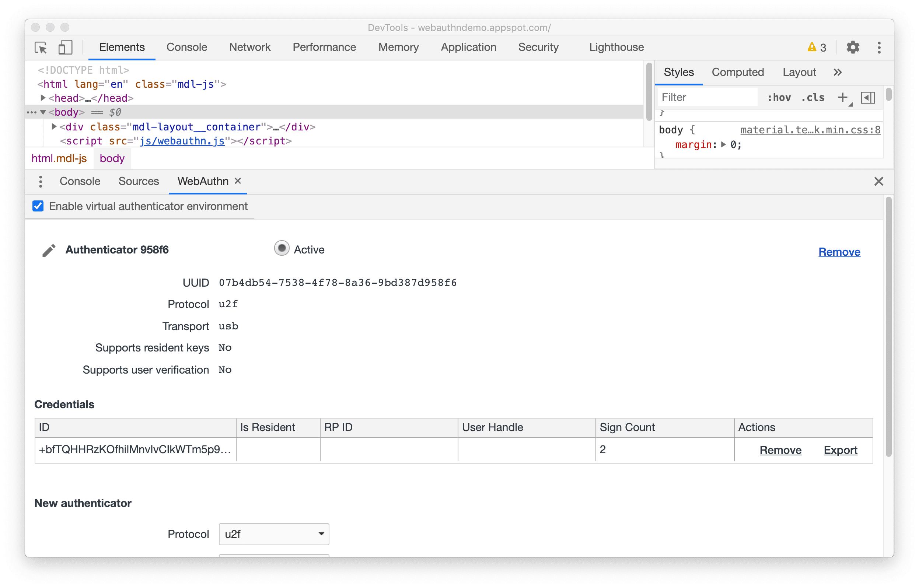
Task: Remove the credential from the list
Action: point(780,450)
